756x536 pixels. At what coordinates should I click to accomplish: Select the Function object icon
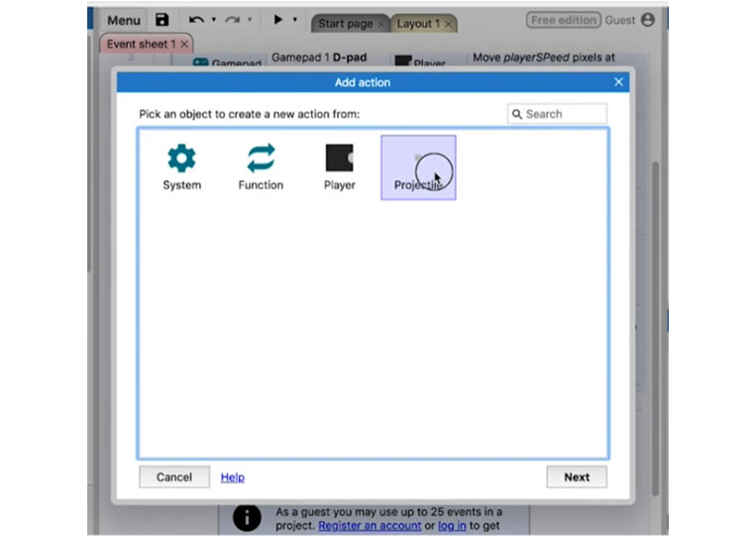click(x=261, y=159)
